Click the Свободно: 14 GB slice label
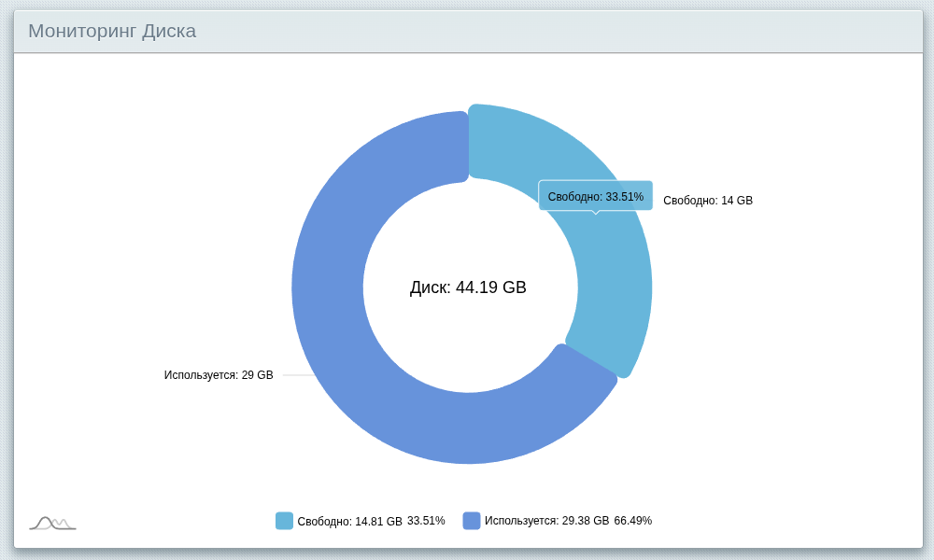Viewport: 934px width, 560px height. [x=707, y=201]
